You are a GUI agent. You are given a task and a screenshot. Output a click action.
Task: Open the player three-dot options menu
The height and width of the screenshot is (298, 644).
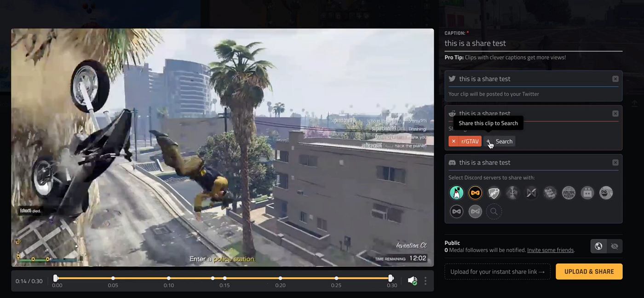[x=425, y=281]
